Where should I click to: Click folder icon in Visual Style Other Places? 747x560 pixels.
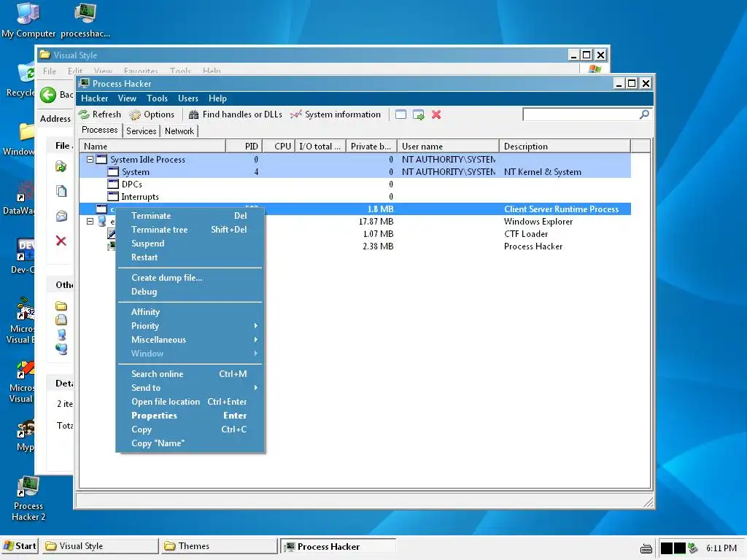click(x=61, y=306)
